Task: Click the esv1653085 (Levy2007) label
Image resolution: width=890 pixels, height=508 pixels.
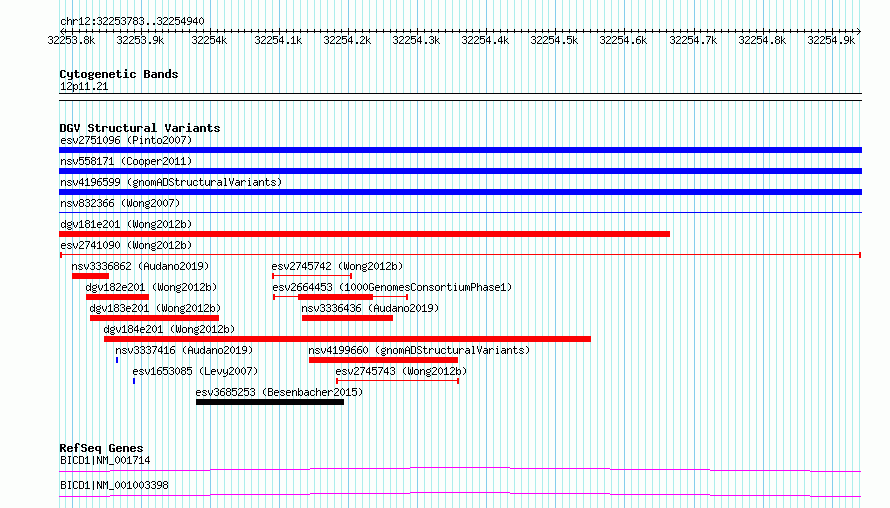Action: point(195,371)
